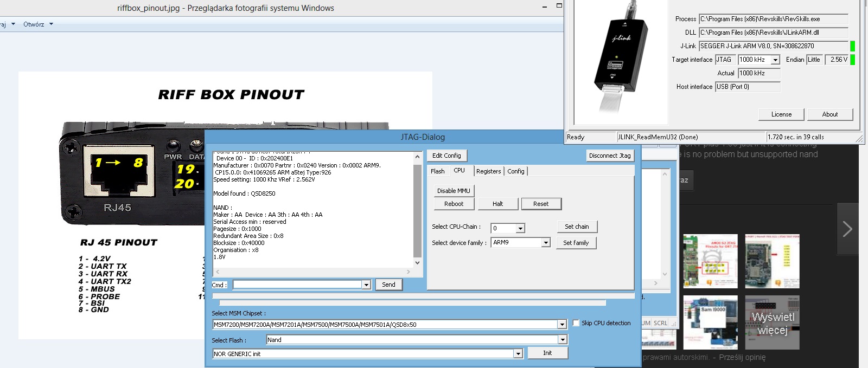The width and height of the screenshot is (868, 368).
Task: Click the J-Link window resize grip
Action: pos(859,139)
